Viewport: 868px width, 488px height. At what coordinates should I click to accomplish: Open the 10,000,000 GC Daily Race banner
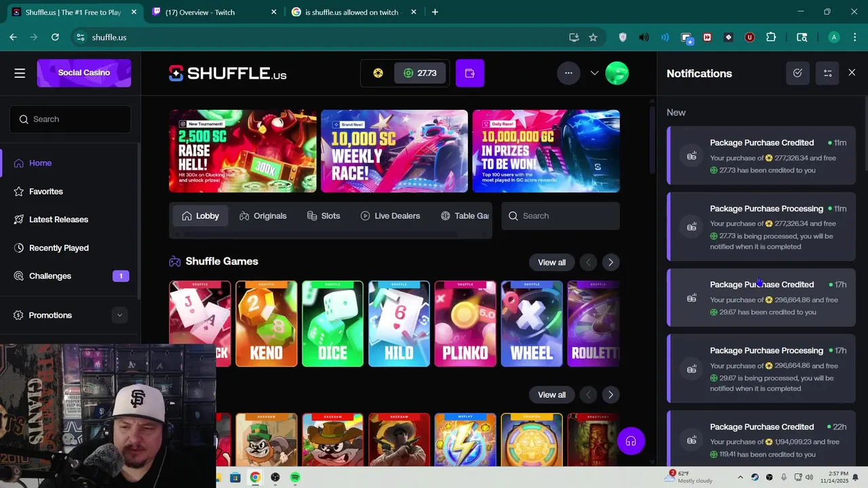[546, 151]
